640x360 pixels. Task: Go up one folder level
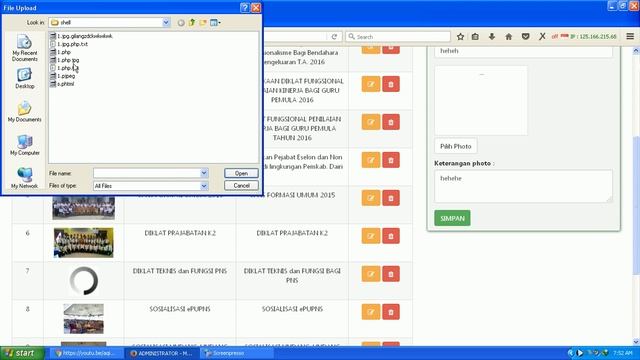coord(192,23)
